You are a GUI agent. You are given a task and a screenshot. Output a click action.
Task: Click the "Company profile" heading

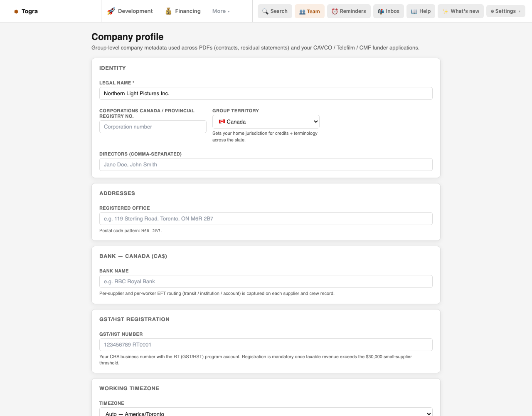pyautogui.click(x=128, y=37)
